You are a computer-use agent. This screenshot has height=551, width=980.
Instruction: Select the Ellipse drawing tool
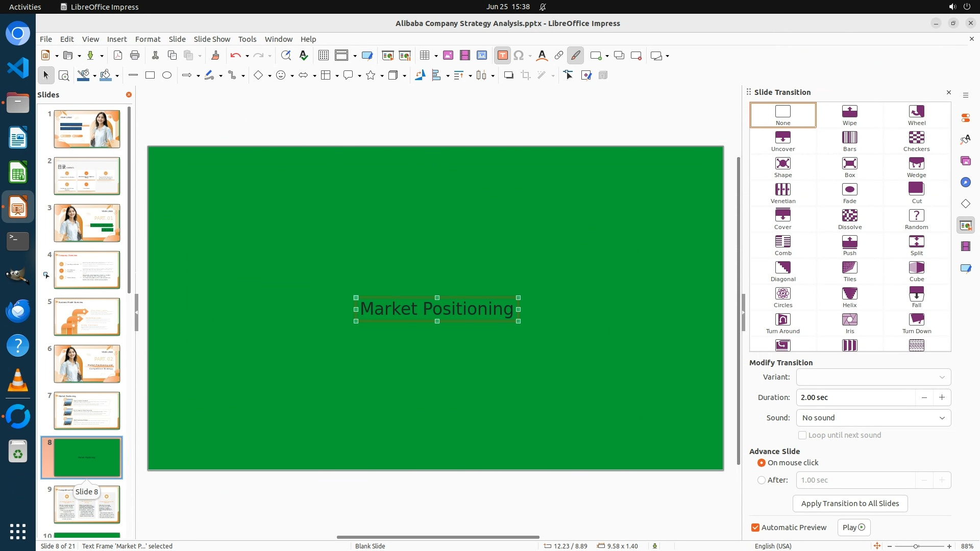(x=167, y=76)
